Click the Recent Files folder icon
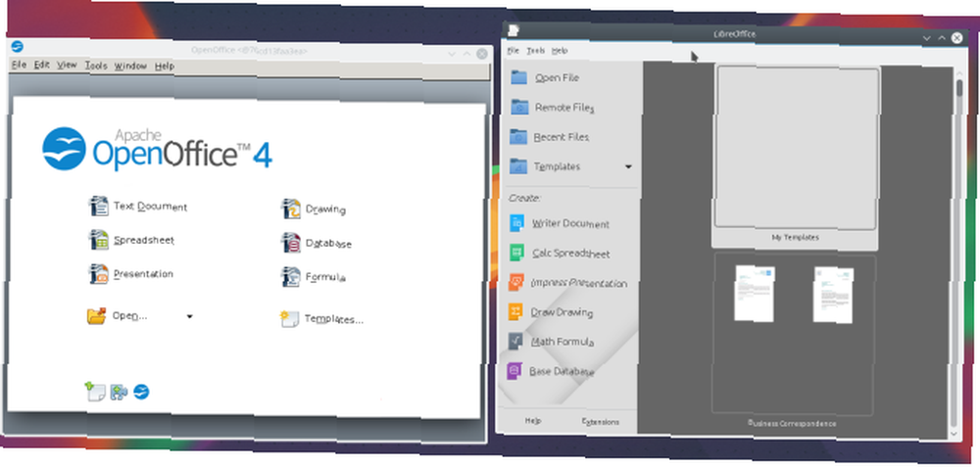Screen dimensions: 980x467 pos(518,136)
